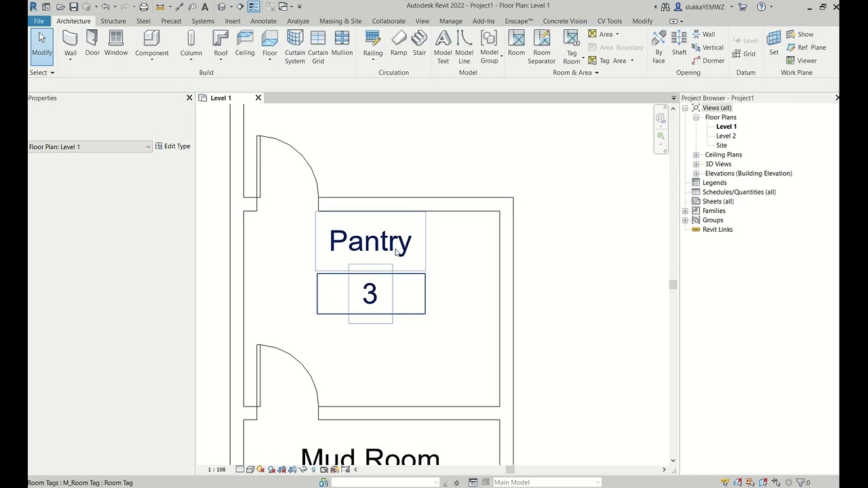The image size is (868, 488).
Task: Open the Floor Plan: Level 1 type selector
Action: coord(90,146)
